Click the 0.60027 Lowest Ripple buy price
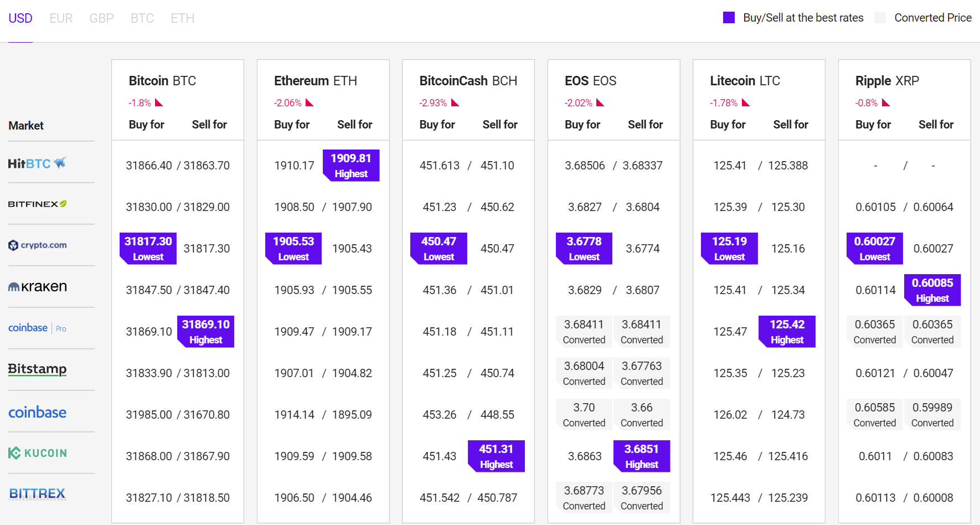980x525 pixels. tap(875, 248)
